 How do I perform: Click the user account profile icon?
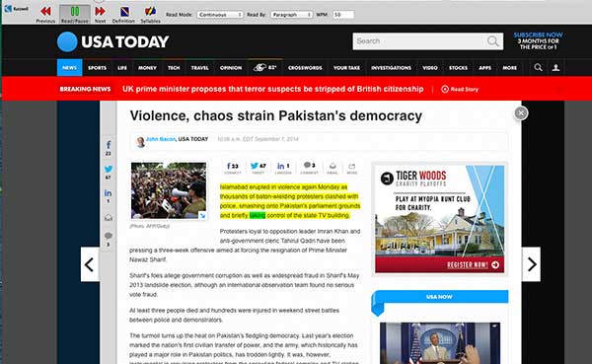[555, 68]
